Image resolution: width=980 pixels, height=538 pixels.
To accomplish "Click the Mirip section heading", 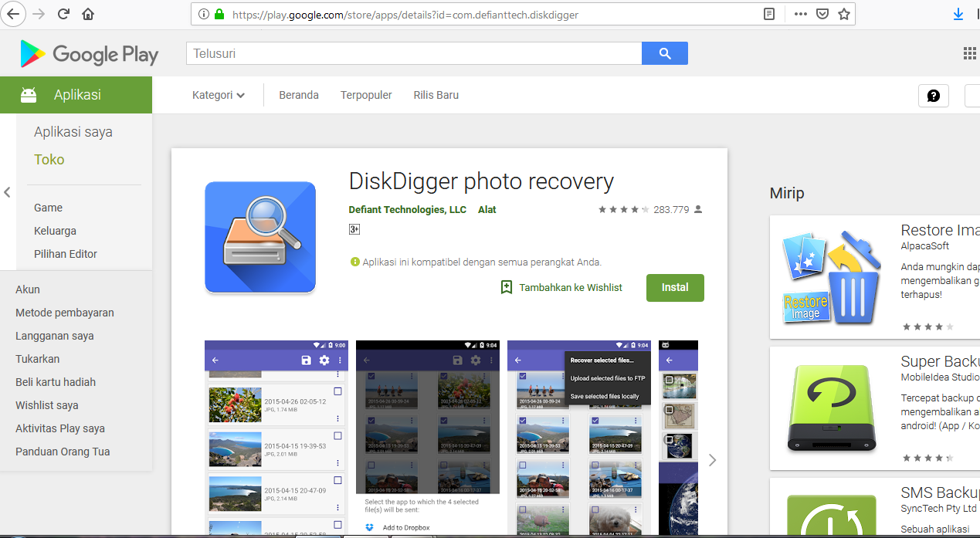I will click(x=787, y=193).
